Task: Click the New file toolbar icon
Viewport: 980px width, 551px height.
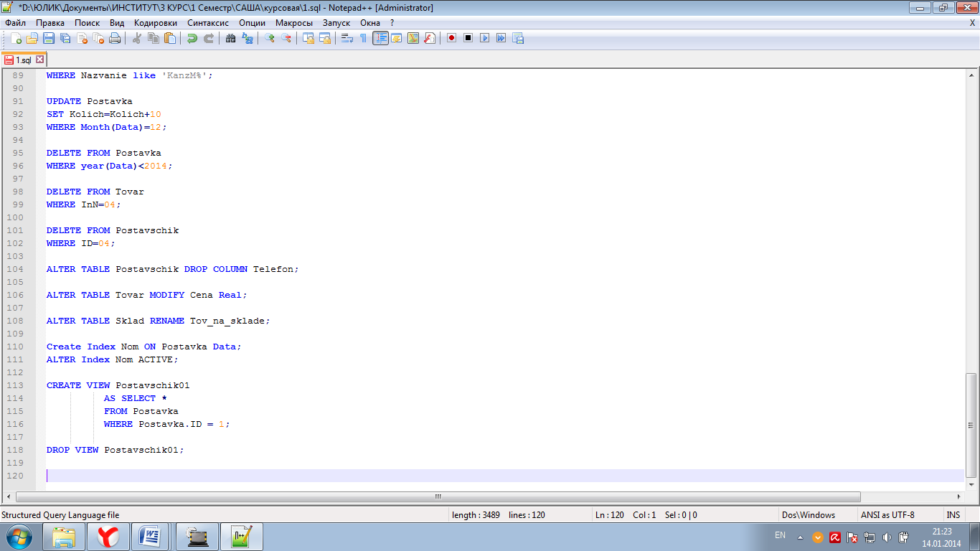Action: (x=16, y=38)
